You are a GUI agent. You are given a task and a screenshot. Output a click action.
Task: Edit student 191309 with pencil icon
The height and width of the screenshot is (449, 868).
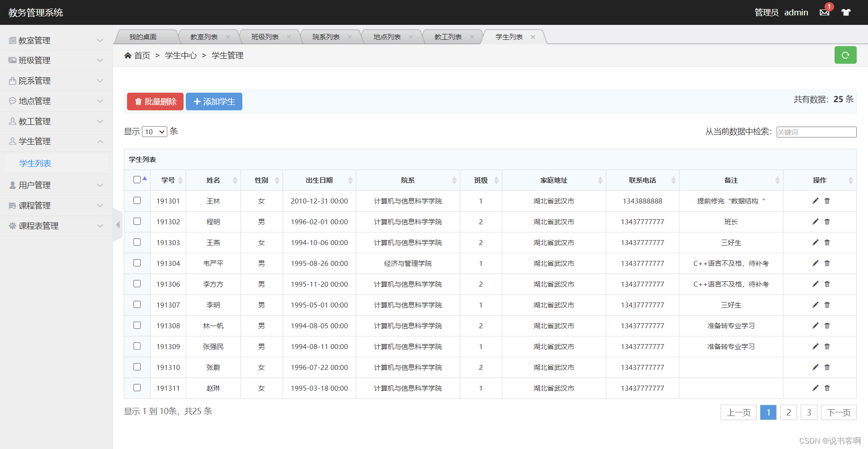tap(815, 346)
